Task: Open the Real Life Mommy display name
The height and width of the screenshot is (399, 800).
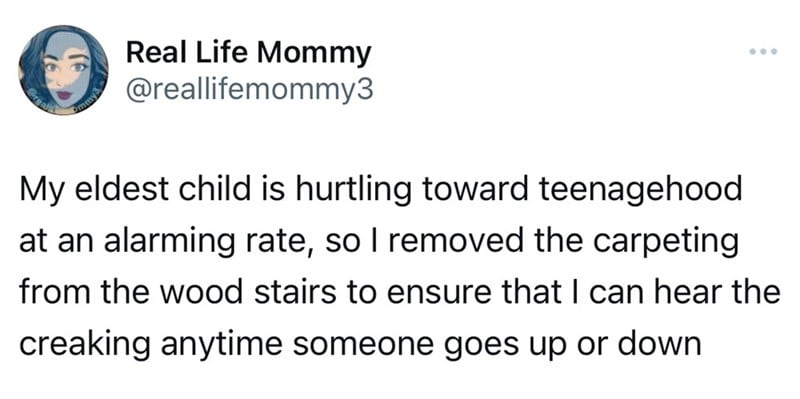Action: point(248,53)
